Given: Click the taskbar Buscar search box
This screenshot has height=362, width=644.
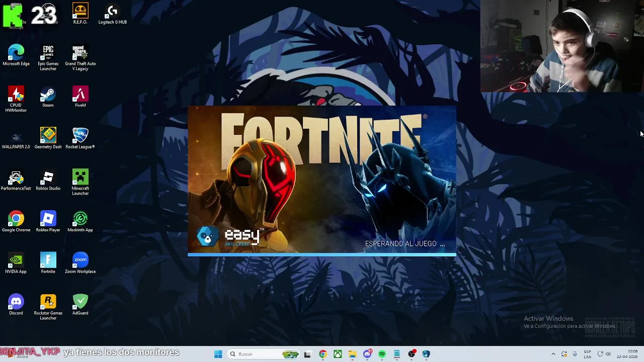Looking at the screenshot, I should (x=264, y=354).
